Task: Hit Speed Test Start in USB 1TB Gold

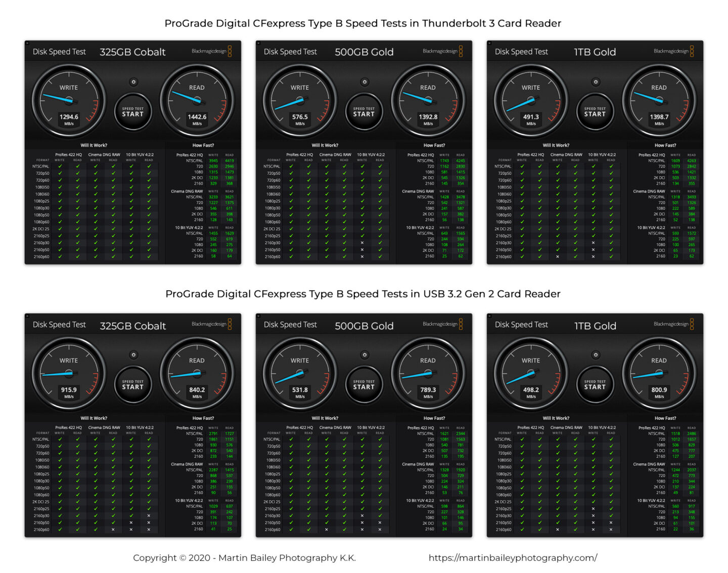Action: [x=595, y=385]
